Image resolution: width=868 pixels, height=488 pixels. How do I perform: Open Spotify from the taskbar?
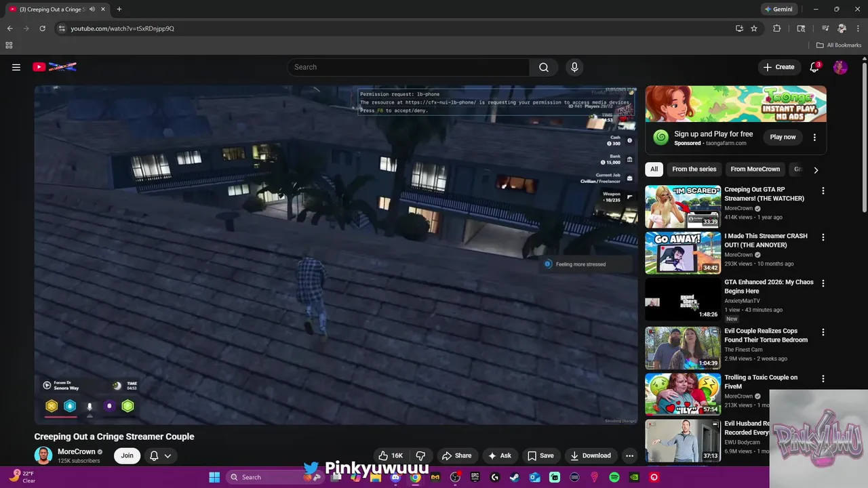pos(614,477)
